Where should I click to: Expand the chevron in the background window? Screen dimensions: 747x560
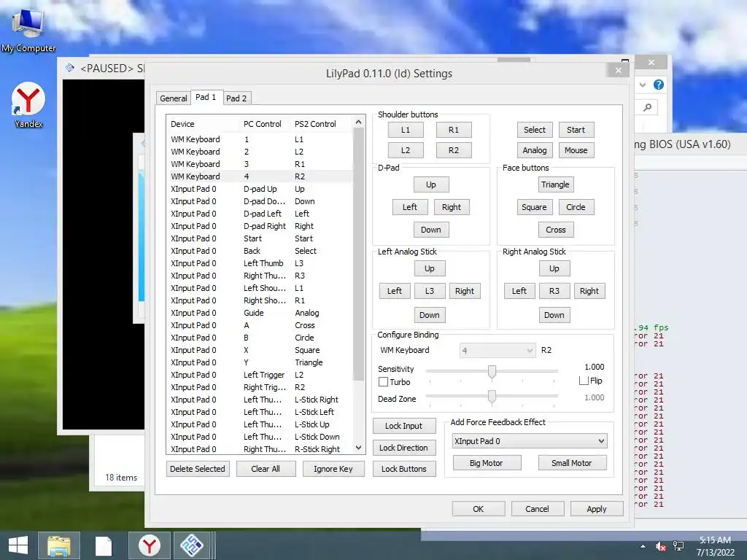coord(643,85)
